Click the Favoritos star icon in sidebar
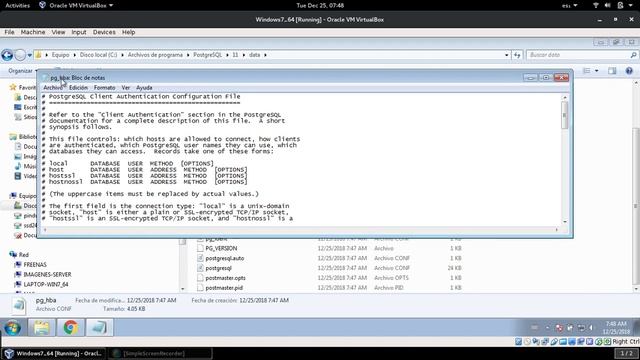The image size is (640, 360). tap(13, 87)
